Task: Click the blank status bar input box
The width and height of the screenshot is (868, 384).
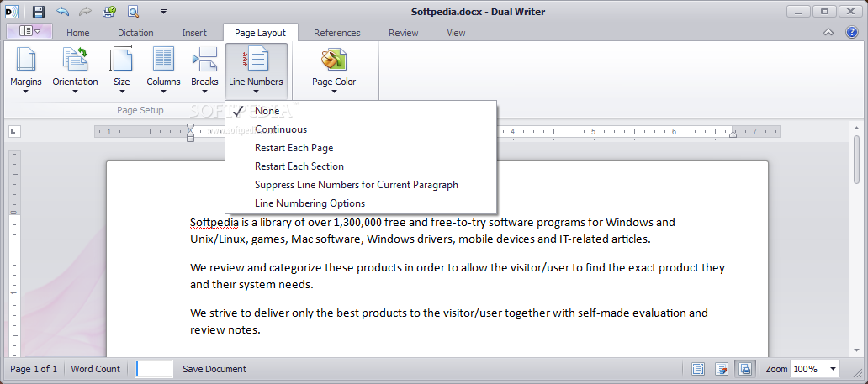Action: click(x=154, y=369)
